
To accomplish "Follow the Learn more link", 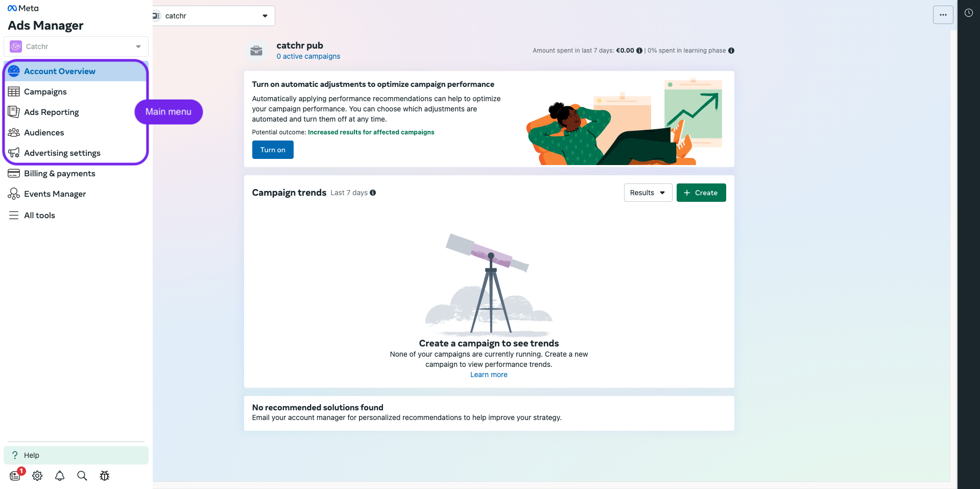I will tap(489, 375).
